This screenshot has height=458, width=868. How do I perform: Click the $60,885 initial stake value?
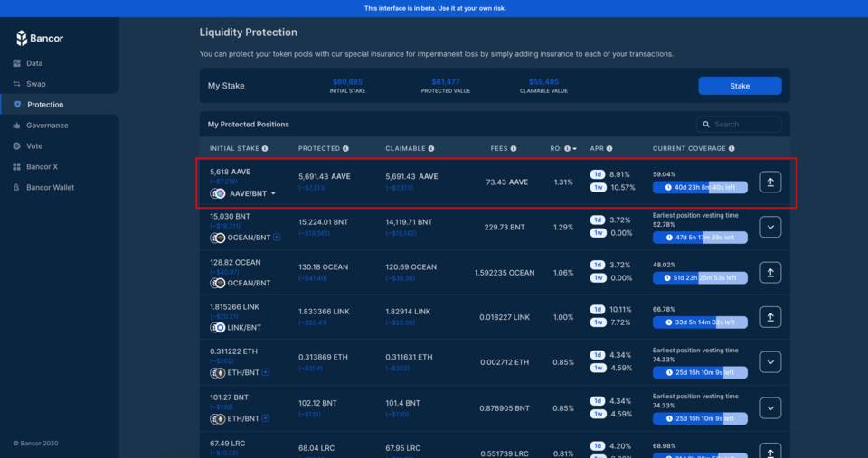347,82
